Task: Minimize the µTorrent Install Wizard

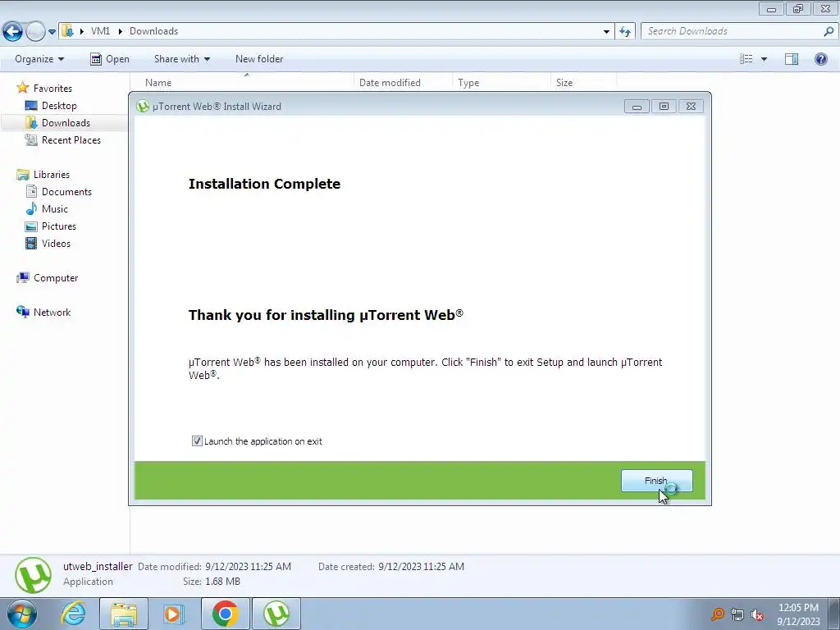Action: [x=637, y=107]
